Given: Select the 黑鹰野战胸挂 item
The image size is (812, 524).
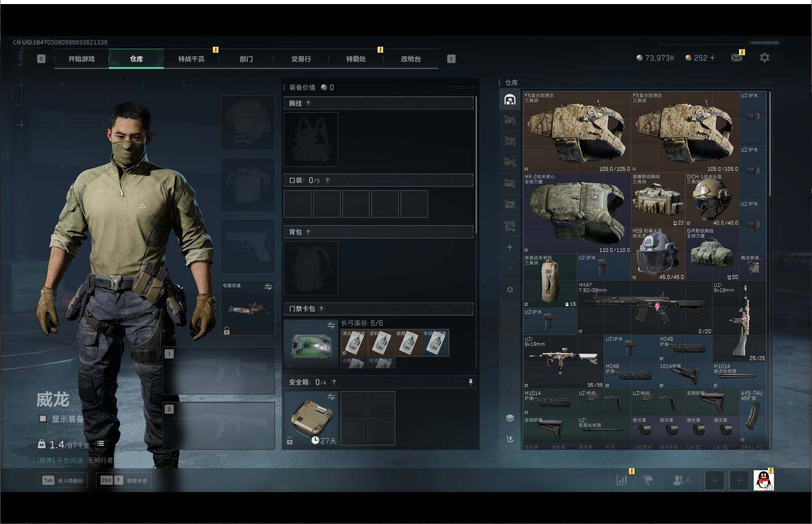Looking at the screenshot, I should [x=658, y=200].
